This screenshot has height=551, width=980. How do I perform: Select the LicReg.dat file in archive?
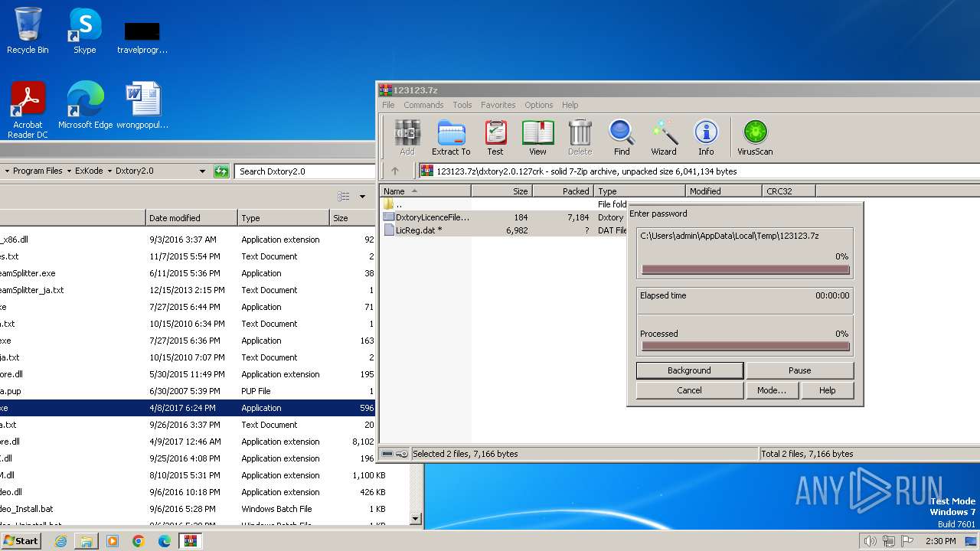(419, 230)
